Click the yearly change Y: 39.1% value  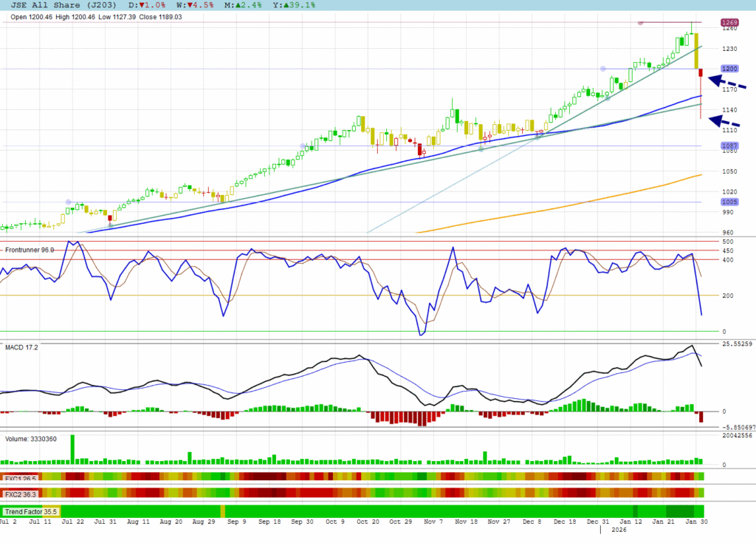294,5
